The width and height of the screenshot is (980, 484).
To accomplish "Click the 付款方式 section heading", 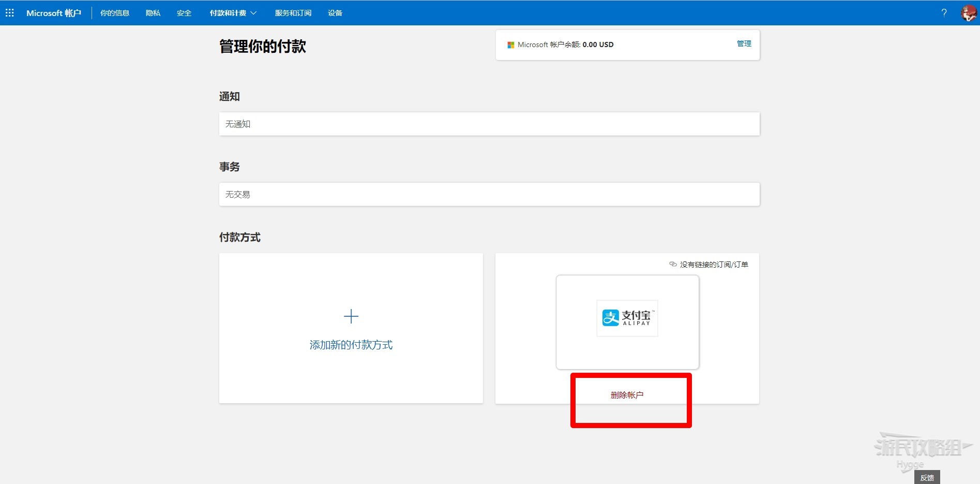I will coord(240,238).
